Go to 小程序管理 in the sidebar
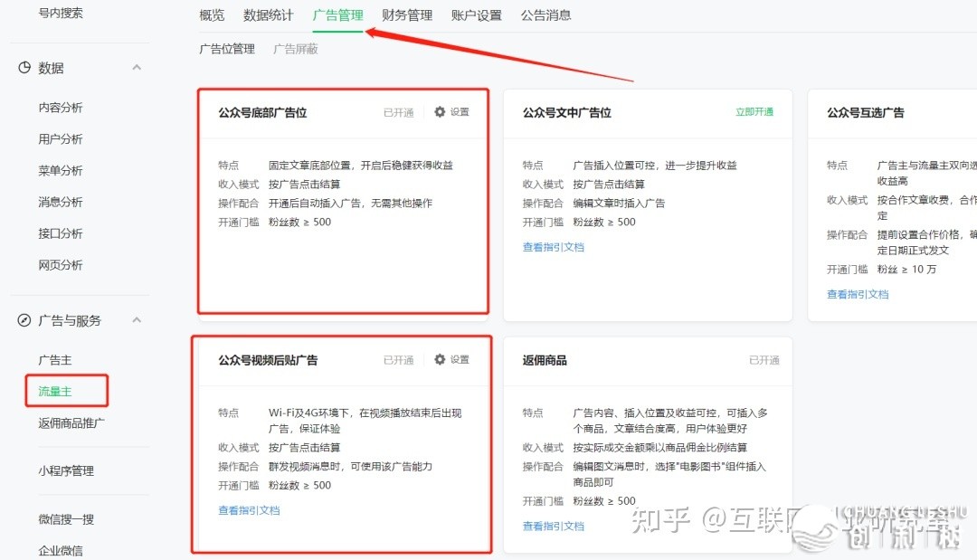The width and height of the screenshot is (977, 560). (x=66, y=470)
